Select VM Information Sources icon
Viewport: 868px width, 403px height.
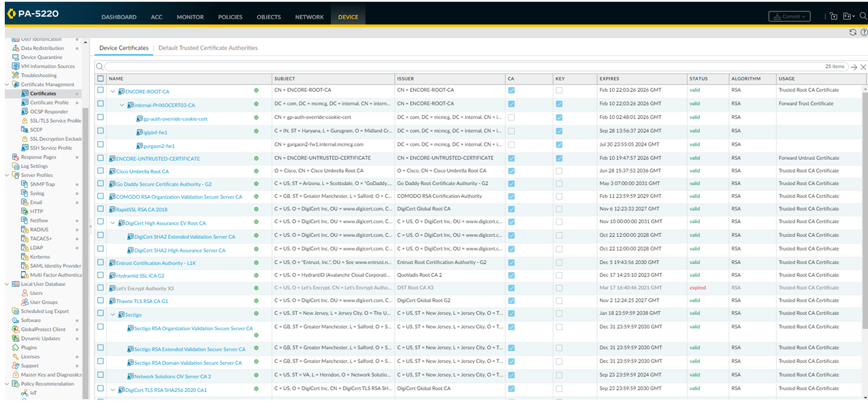point(16,66)
